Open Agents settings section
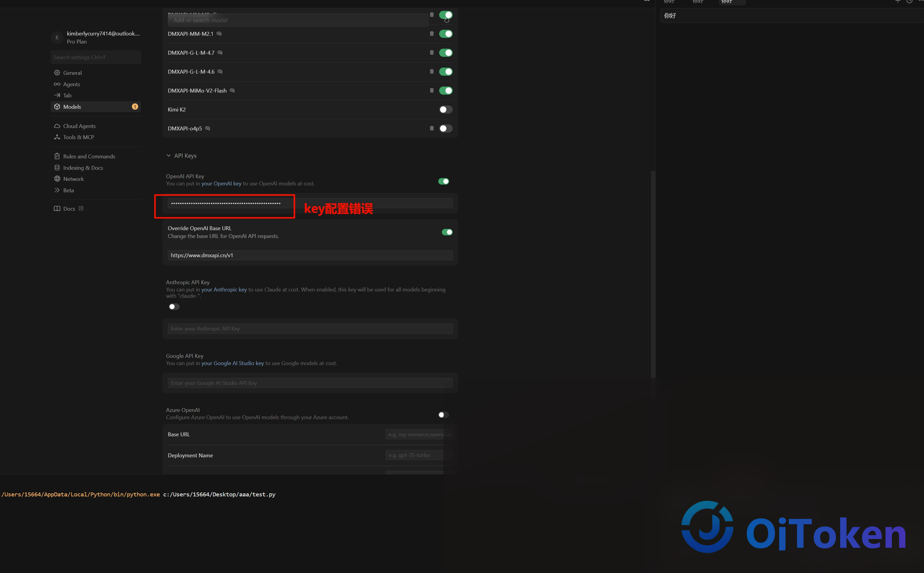Viewport: 924px width, 573px height. pos(96,84)
